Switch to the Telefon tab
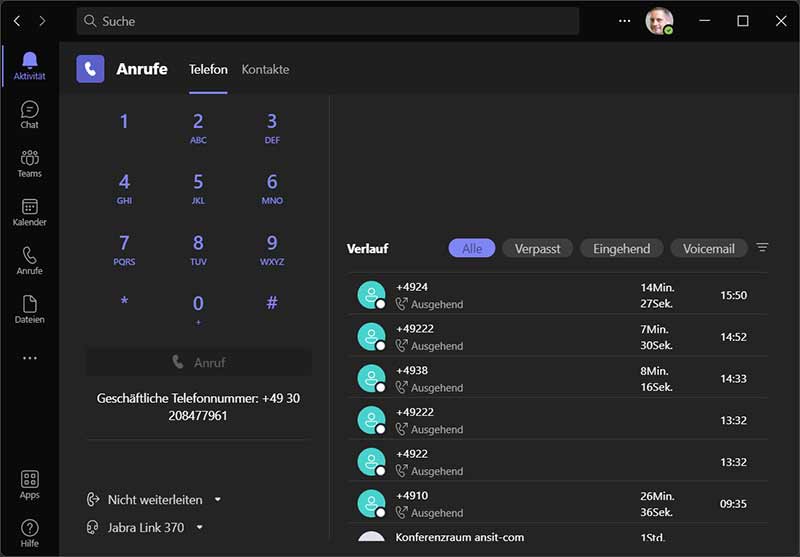The image size is (800, 557). 208,69
